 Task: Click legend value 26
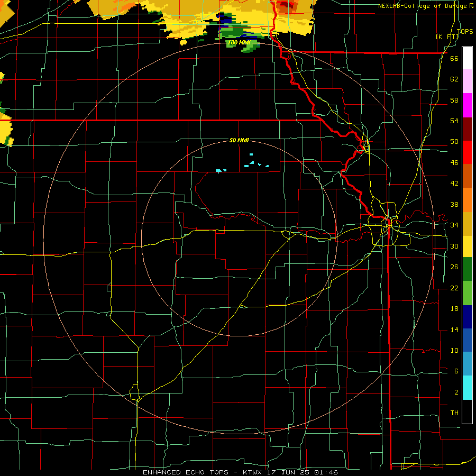454,267
